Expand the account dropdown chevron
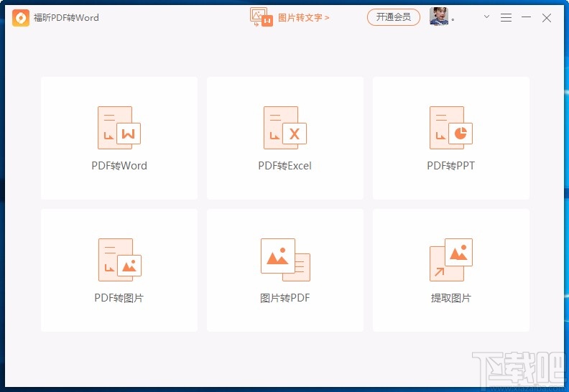The height and width of the screenshot is (392, 569). point(486,17)
